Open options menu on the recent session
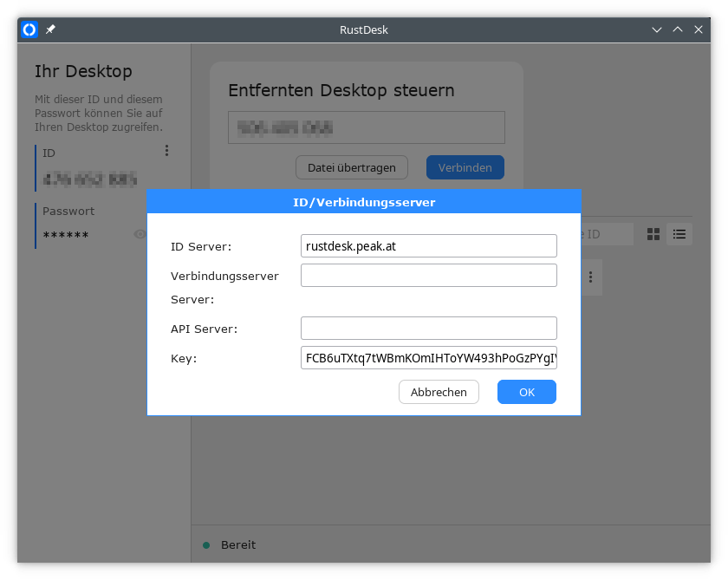The height and width of the screenshot is (580, 728). [x=590, y=277]
